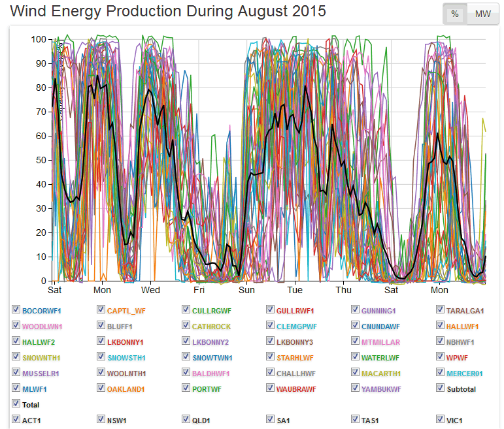504x429 pixels.
Task: Toggle the CAPTL_WF series checkbox
Action: [101, 310]
